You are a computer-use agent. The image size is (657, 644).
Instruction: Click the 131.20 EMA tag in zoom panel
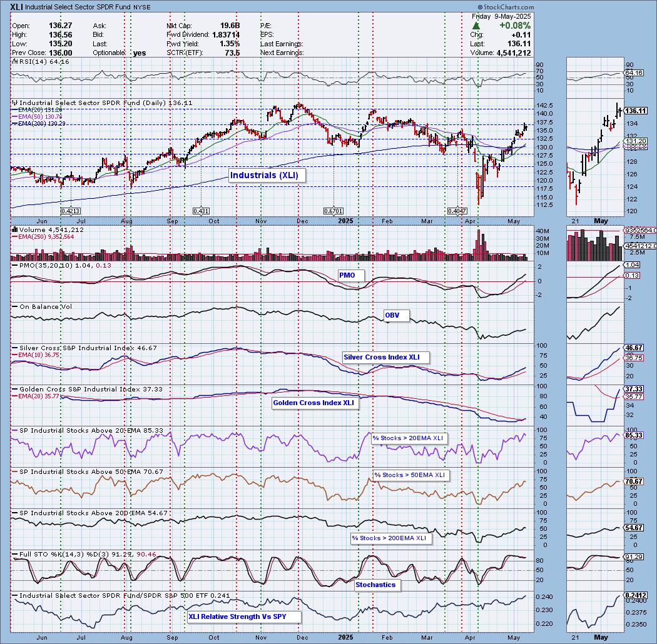pyautogui.click(x=636, y=141)
